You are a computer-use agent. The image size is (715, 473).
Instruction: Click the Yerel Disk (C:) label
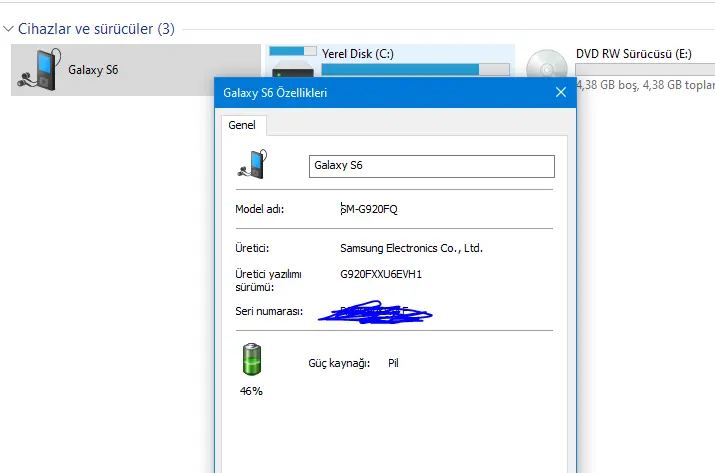pyautogui.click(x=358, y=54)
